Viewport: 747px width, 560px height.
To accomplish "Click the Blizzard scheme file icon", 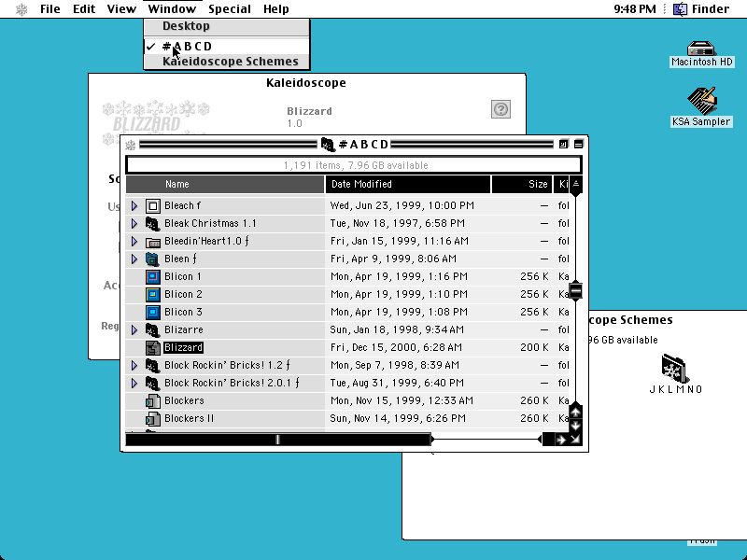I will 153,347.
